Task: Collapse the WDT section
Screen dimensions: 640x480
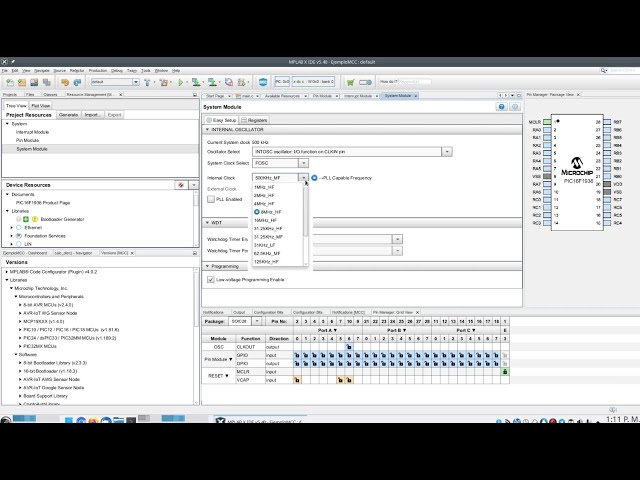Action: click(x=207, y=223)
